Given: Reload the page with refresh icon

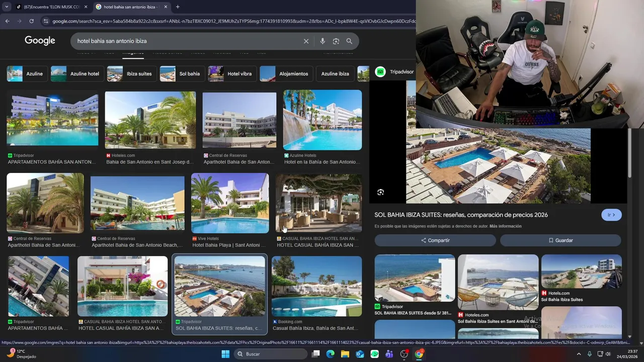Looking at the screenshot, I should (31, 21).
